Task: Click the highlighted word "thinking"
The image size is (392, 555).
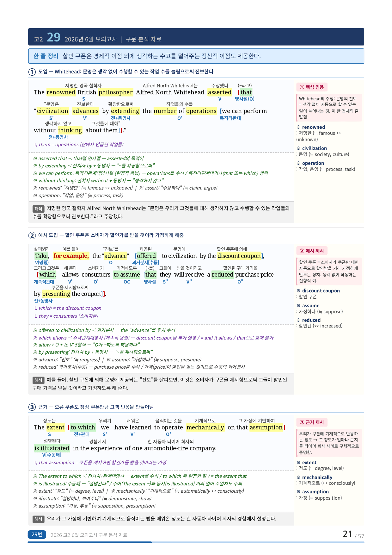Action: pos(70,130)
